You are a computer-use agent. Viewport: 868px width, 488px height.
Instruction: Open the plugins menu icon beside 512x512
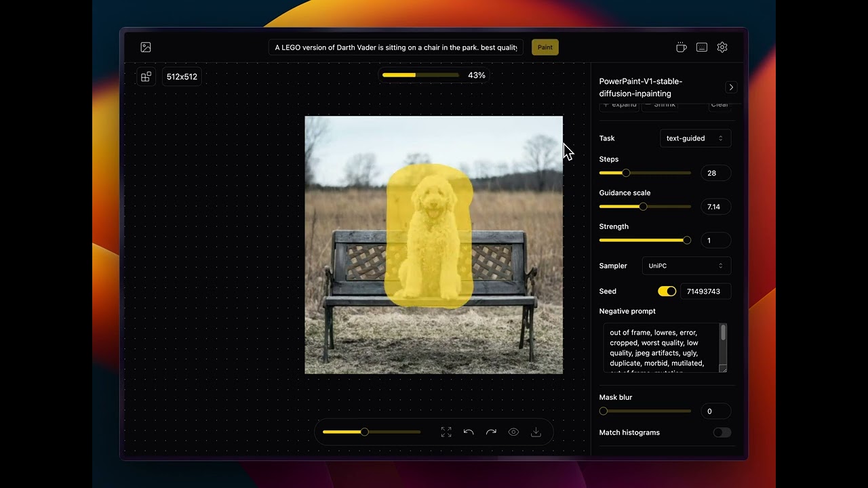(x=146, y=77)
